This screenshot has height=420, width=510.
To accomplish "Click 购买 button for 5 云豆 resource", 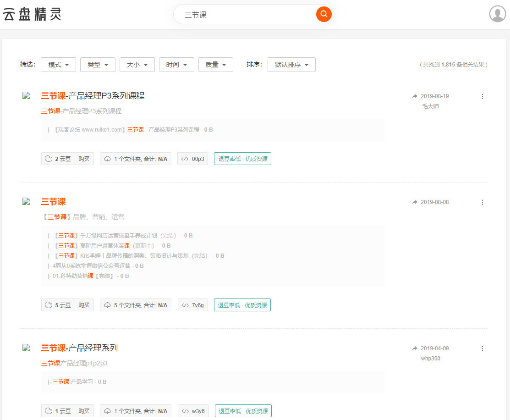I will click(x=84, y=305).
